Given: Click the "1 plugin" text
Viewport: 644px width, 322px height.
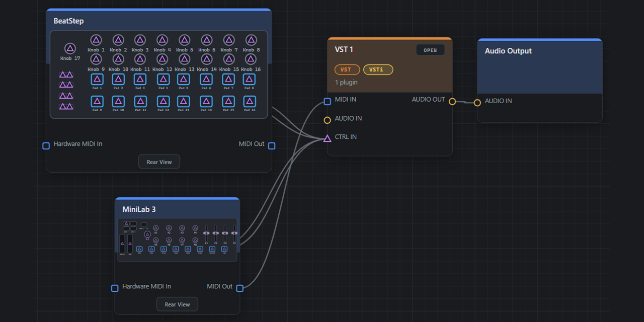Looking at the screenshot, I should pos(346,82).
